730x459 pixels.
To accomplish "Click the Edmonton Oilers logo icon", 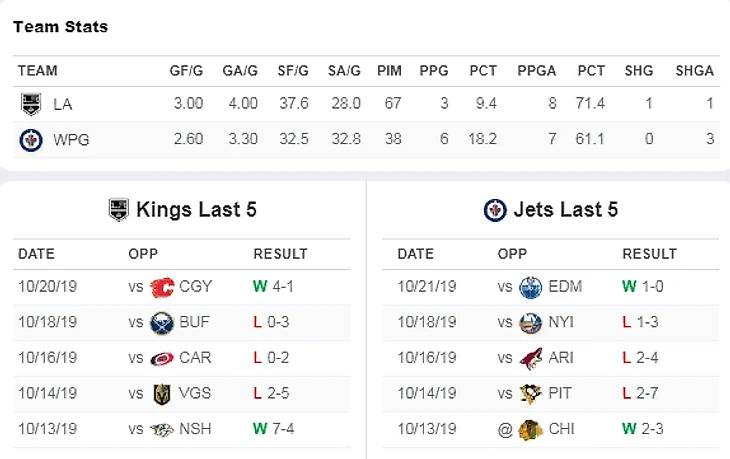I will (531, 287).
